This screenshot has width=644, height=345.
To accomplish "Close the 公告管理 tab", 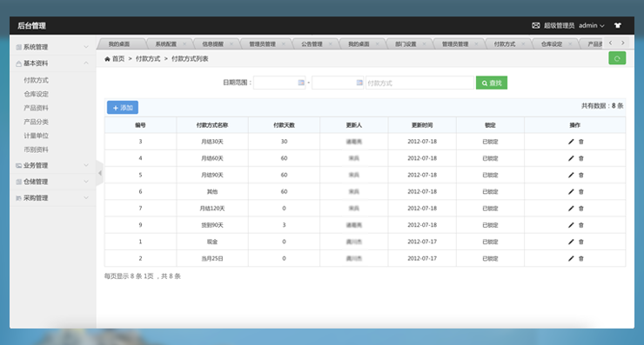I will click(x=330, y=44).
